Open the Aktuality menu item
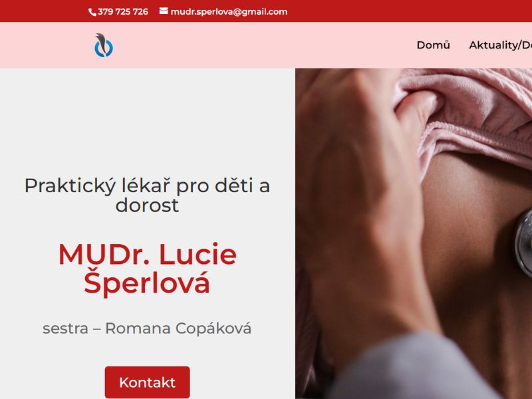This screenshot has height=399, width=532. [x=500, y=45]
